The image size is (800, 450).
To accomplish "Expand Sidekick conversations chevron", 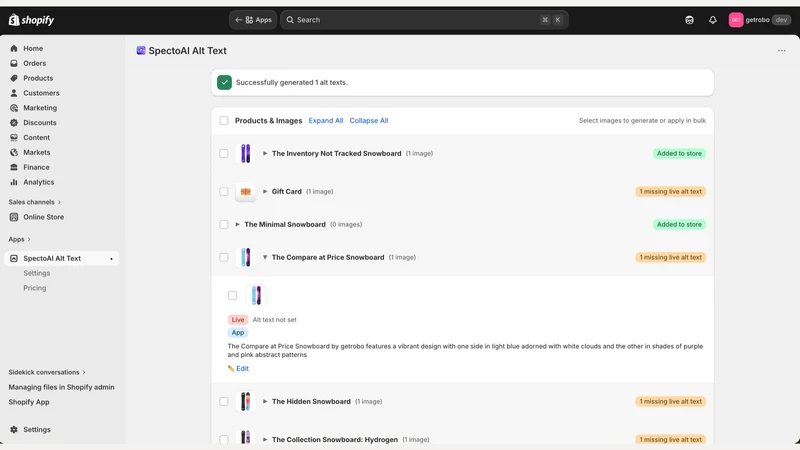I will [84, 372].
